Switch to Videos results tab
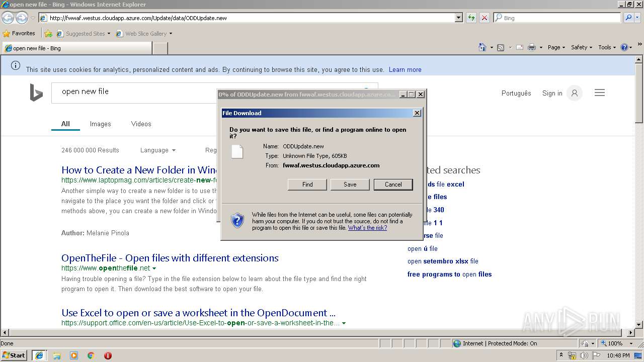 tap(141, 124)
